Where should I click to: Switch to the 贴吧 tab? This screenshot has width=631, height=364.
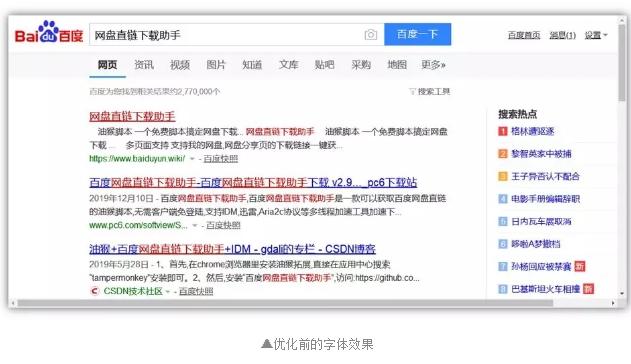point(324,65)
